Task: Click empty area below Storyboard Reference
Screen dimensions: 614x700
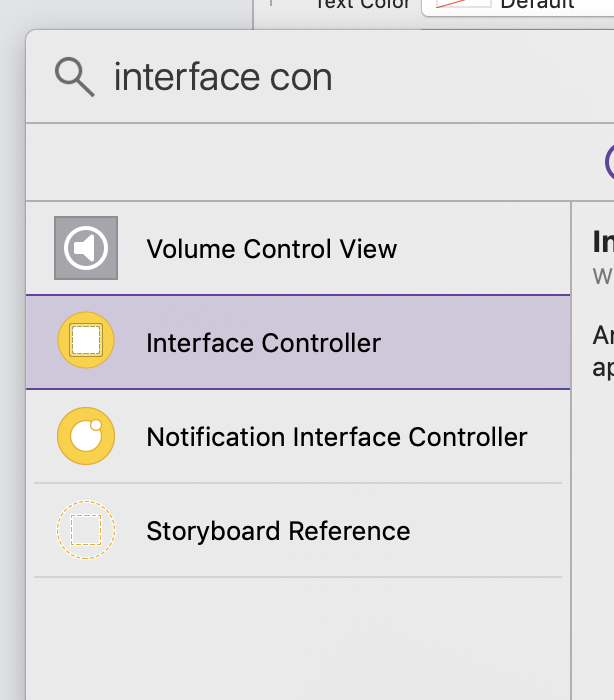Action: click(x=298, y=635)
